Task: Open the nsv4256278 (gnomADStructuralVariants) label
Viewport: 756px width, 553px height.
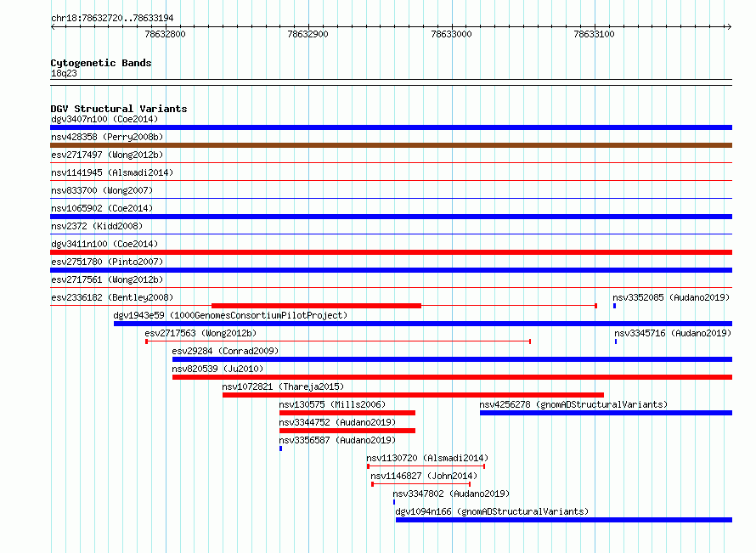Action: pyautogui.click(x=573, y=404)
